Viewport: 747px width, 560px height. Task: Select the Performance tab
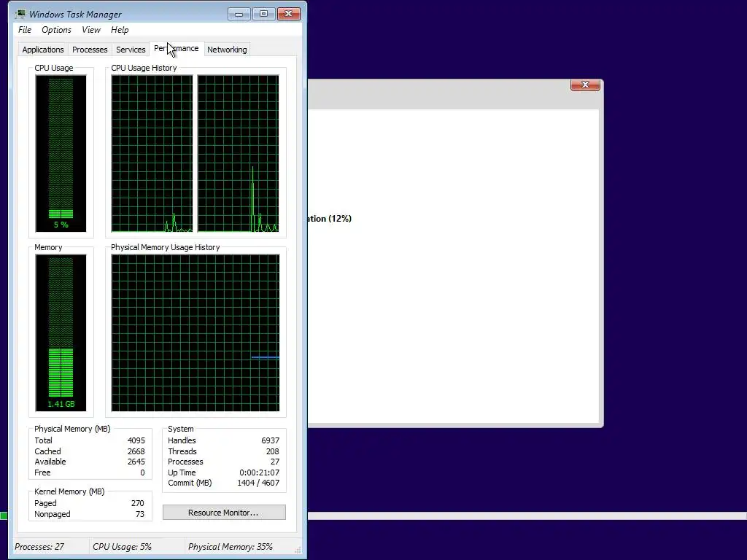click(x=177, y=49)
